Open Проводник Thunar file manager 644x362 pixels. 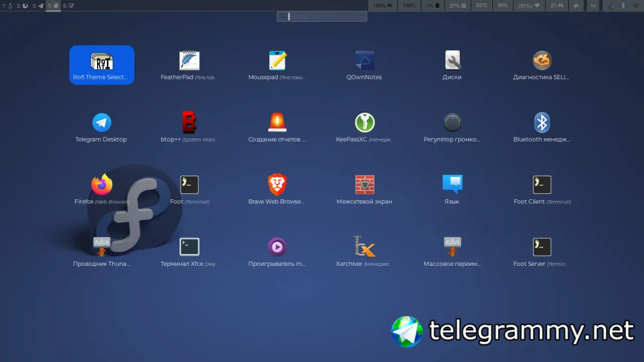[x=102, y=252]
